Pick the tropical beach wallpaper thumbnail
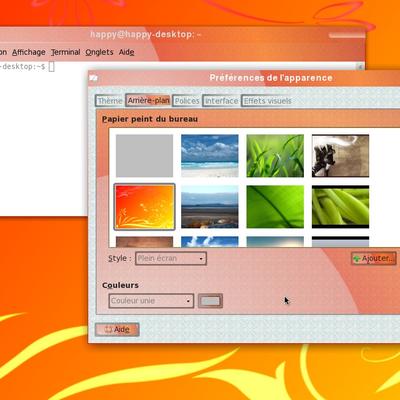Viewport: 400px width, 400px height. 210,156
